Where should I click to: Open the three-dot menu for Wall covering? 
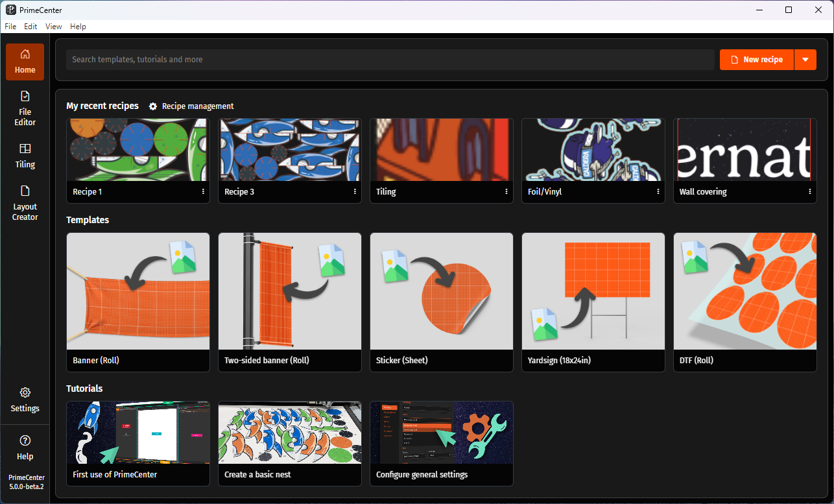point(810,192)
